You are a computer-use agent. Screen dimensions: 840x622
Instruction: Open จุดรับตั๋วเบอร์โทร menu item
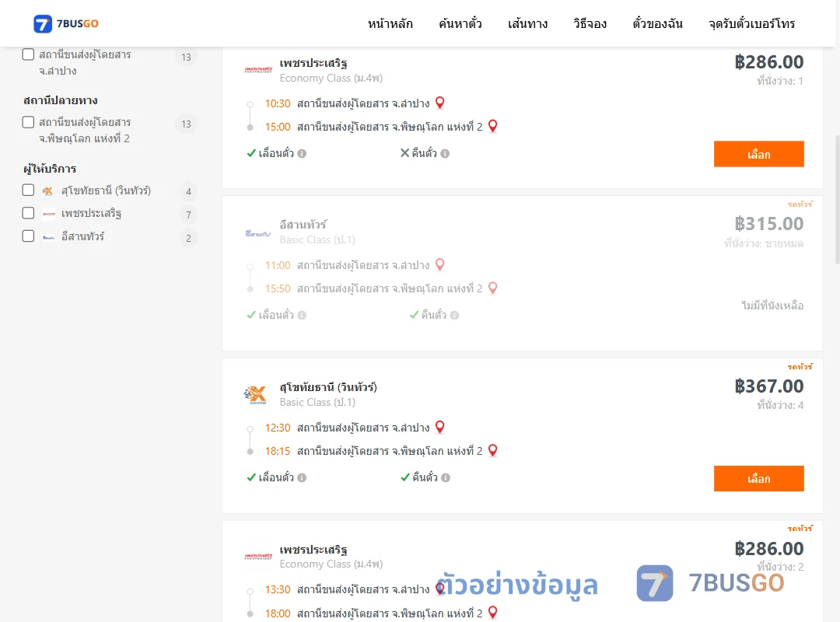tap(751, 23)
